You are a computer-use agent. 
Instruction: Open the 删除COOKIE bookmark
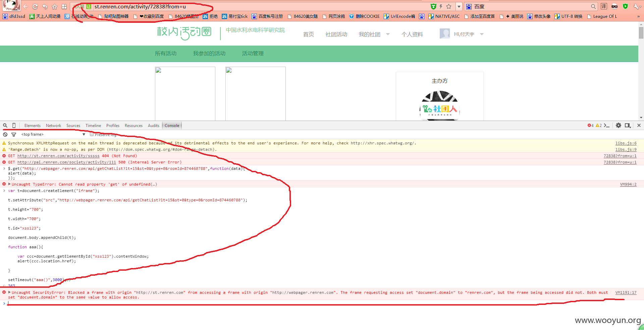(364, 16)
